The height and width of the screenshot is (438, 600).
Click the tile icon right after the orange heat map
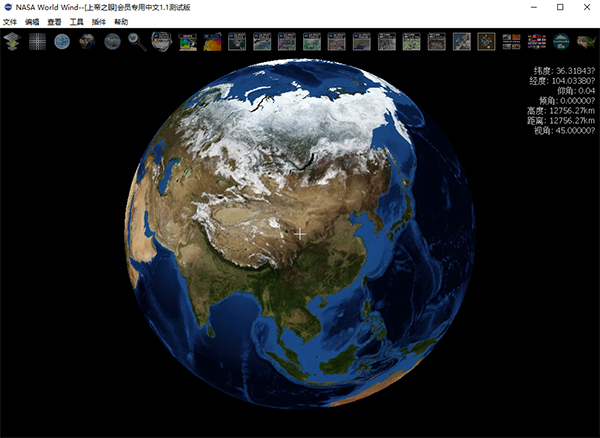237,42
